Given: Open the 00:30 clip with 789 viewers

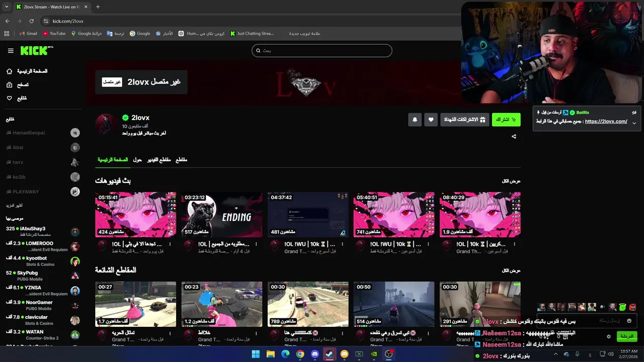Looking at the screenshot, I should pos(308,304).
